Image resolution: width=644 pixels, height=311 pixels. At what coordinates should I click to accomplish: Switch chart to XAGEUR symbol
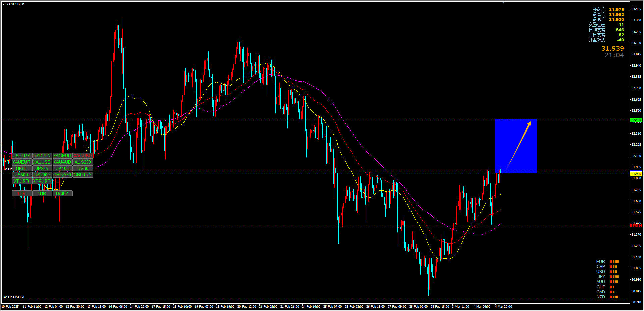point(62,156)
